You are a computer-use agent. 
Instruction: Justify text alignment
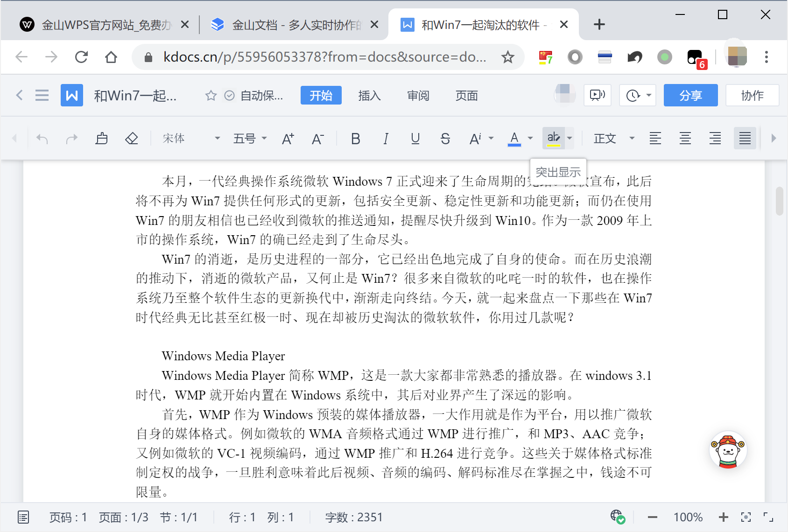[x=745, y=139]
